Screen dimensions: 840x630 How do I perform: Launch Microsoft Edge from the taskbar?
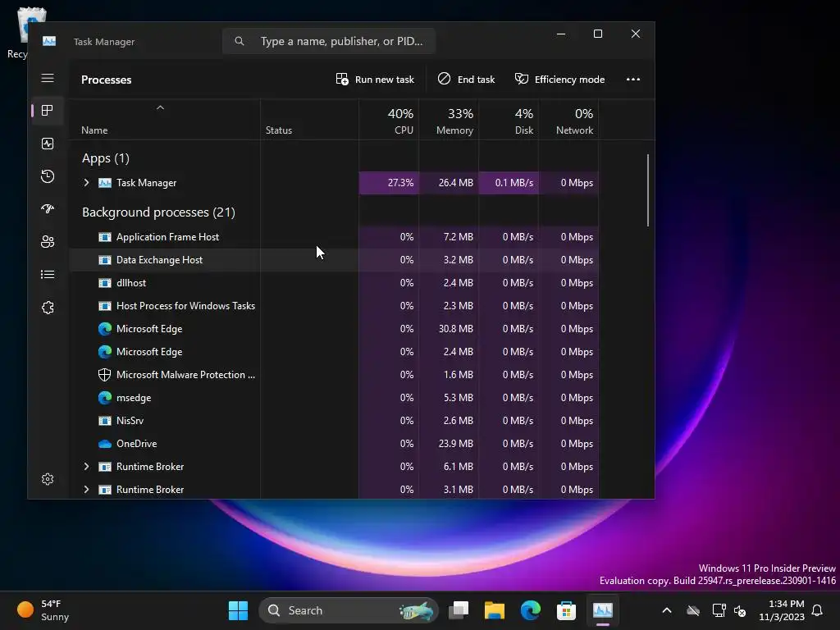pyautogui.click(x=531, y=610)
